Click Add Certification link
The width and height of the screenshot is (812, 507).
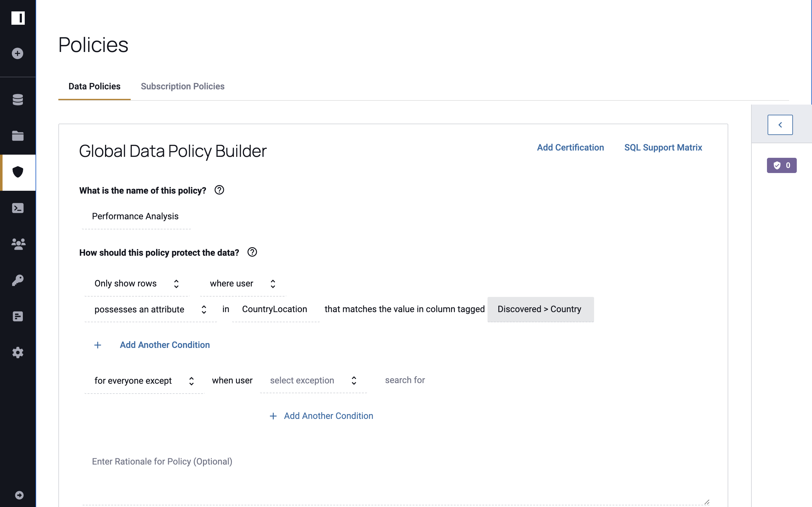tap(571, 147)
